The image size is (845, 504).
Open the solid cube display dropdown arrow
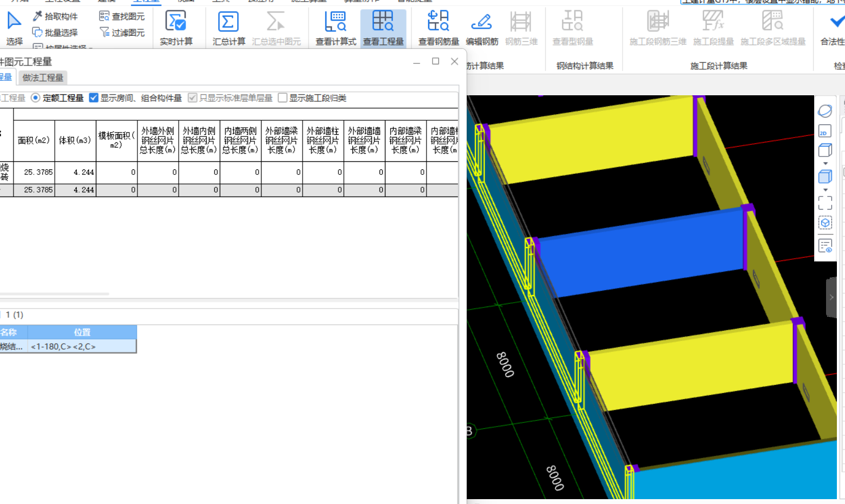(826, 189)
